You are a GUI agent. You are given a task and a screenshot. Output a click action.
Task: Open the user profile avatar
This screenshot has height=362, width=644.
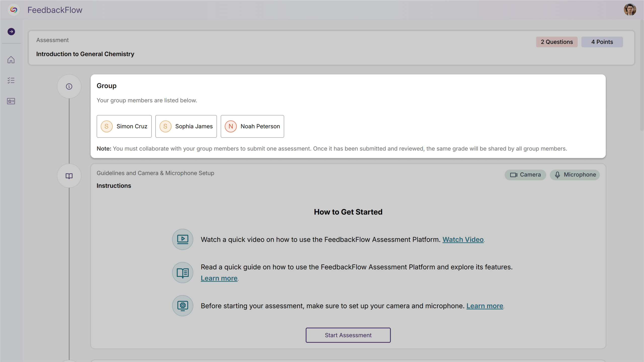(x=630, y=10)
